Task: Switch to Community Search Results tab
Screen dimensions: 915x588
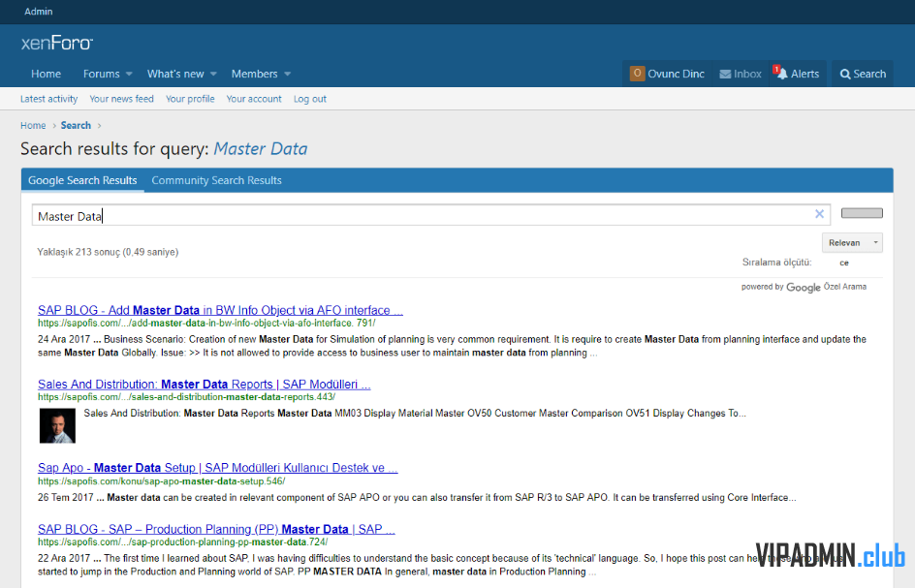Action: click(216, 180)
